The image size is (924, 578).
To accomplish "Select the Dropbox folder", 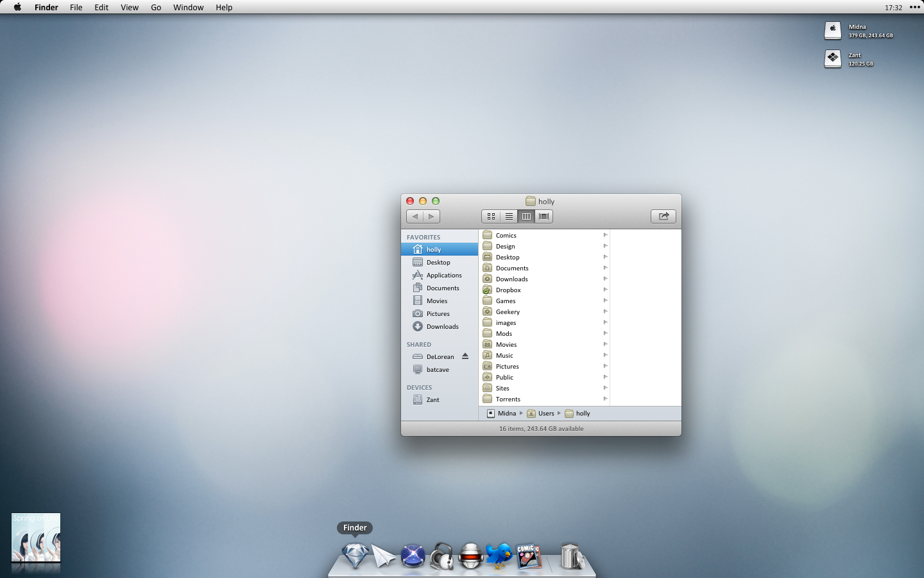I will (x=544, y=290).
